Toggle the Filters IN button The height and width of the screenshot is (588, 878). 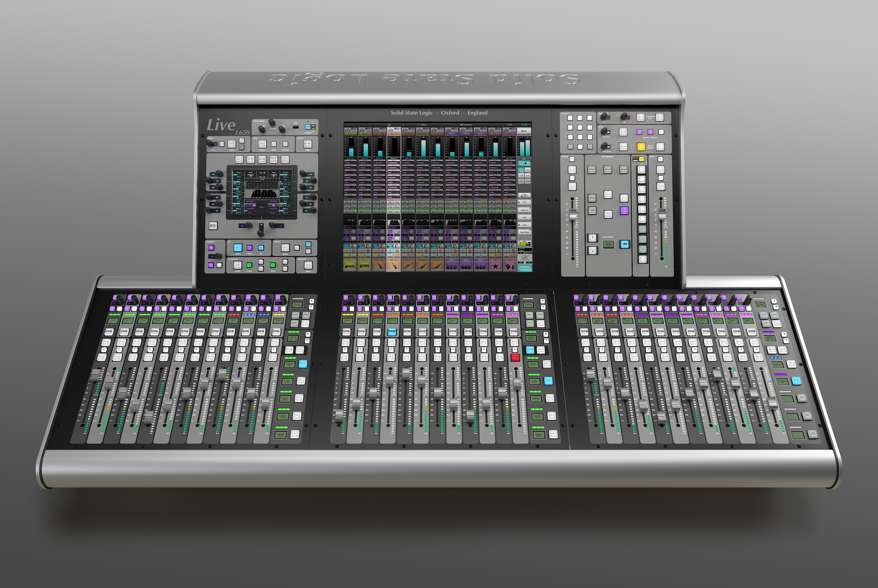point(249,248)
